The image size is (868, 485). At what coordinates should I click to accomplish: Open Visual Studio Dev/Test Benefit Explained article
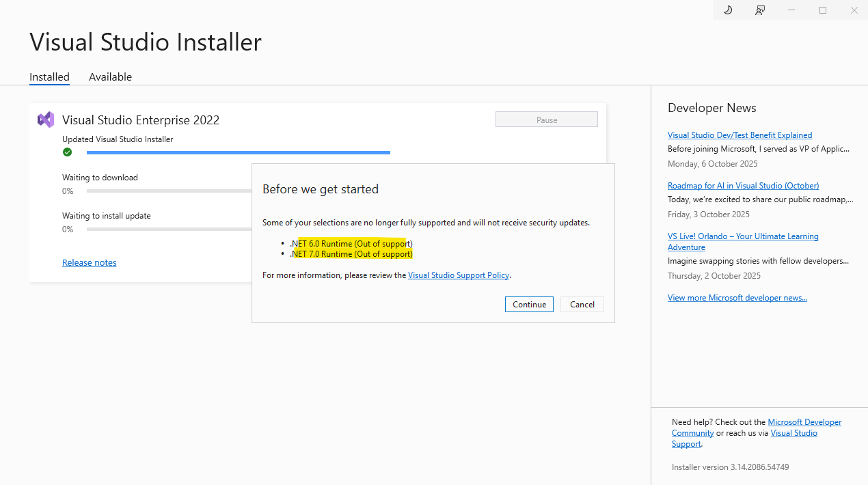tap(740, 135)
